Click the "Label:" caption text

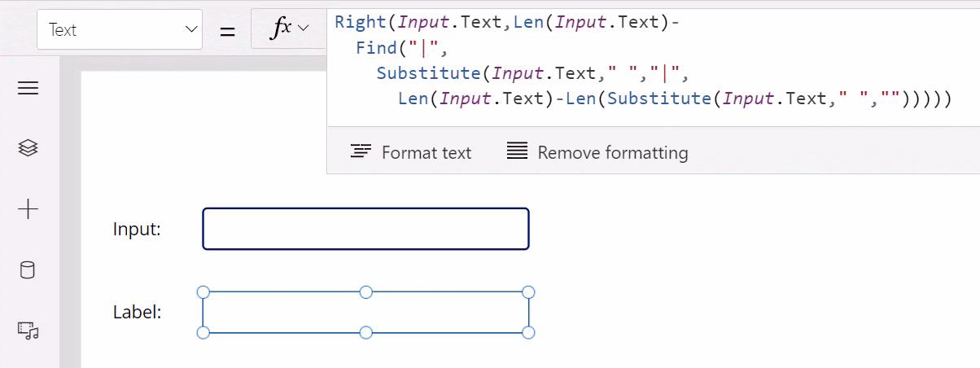[x=137, y=312]
